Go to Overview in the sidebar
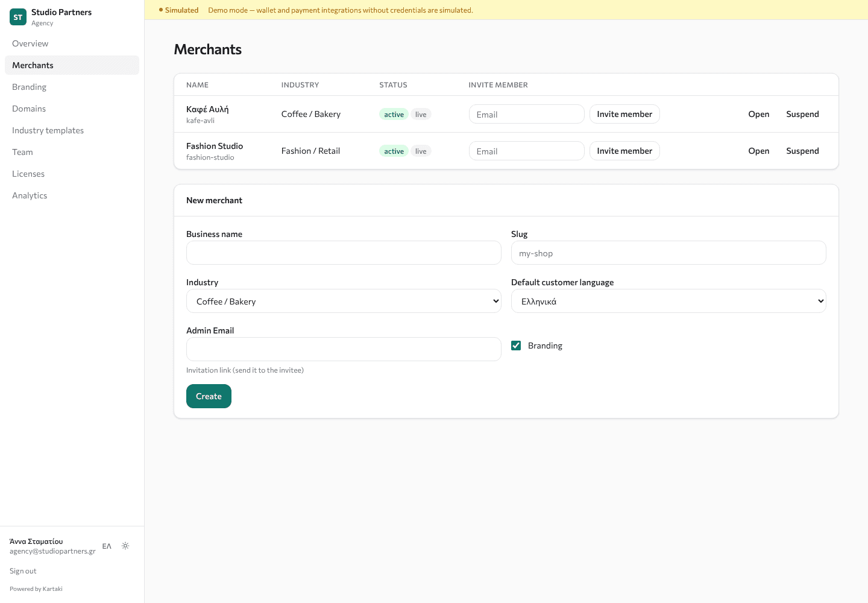The image size is (868, 603). point(72,43)
